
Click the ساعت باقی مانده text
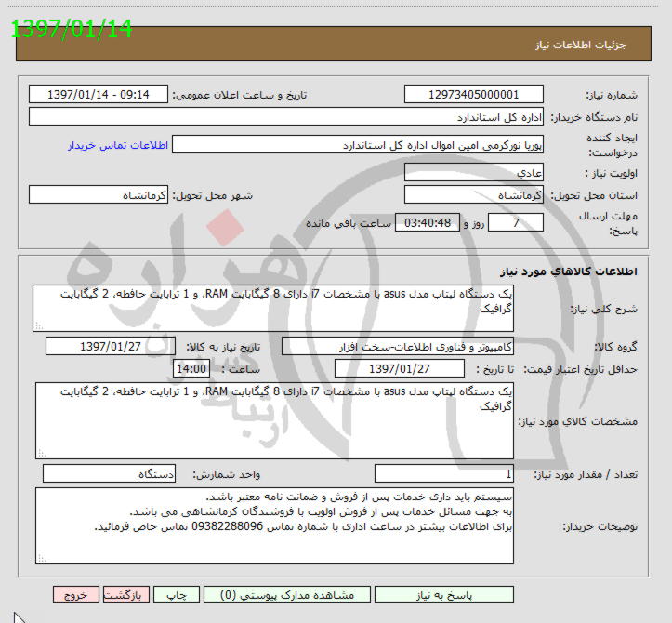(x=349, y=223)
